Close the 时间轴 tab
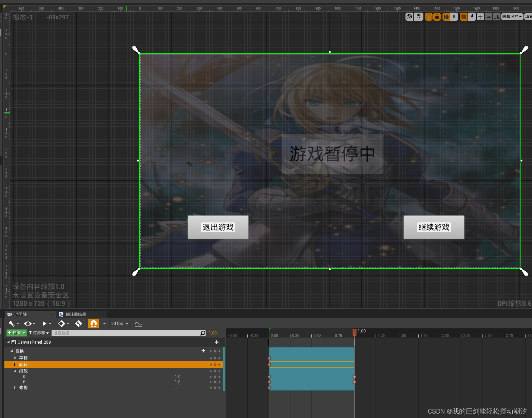 coord(52,314)
